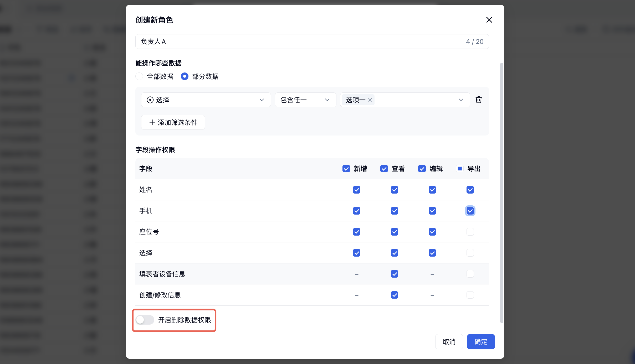Enable the 开启删除数据权限 switch
635x364 pixels.
click(145, 320)
